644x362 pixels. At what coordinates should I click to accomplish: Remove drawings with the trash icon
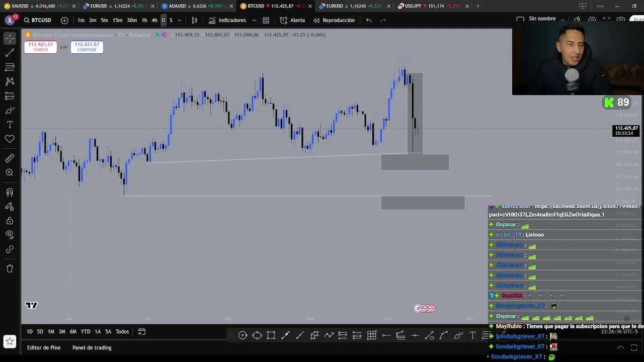(10, 268)
